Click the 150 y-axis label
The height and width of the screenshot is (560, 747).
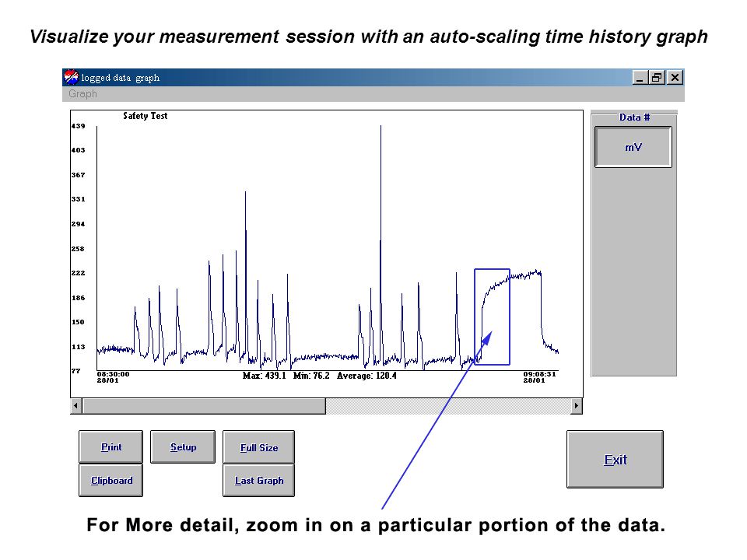(78, 322)
